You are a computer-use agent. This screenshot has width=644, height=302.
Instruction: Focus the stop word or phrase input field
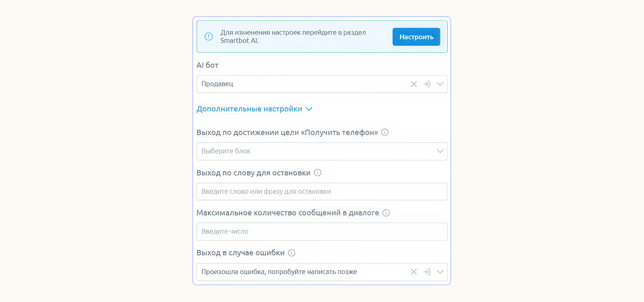322,191
